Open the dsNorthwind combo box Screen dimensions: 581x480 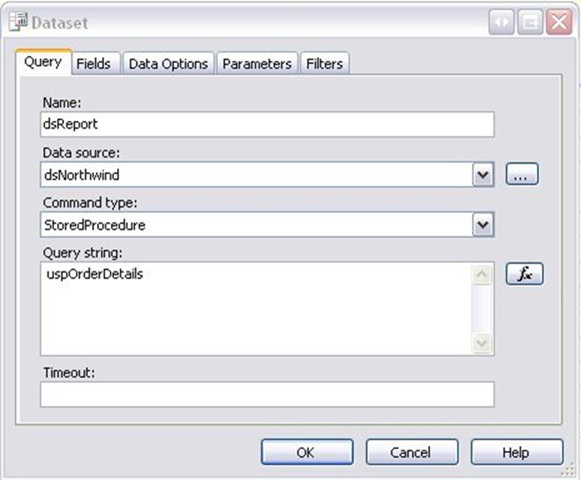coord(267,174)
